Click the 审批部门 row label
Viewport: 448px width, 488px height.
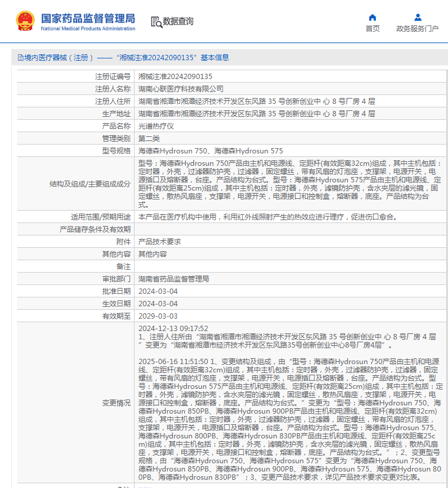pyautogui.click(x=116, y=279)
